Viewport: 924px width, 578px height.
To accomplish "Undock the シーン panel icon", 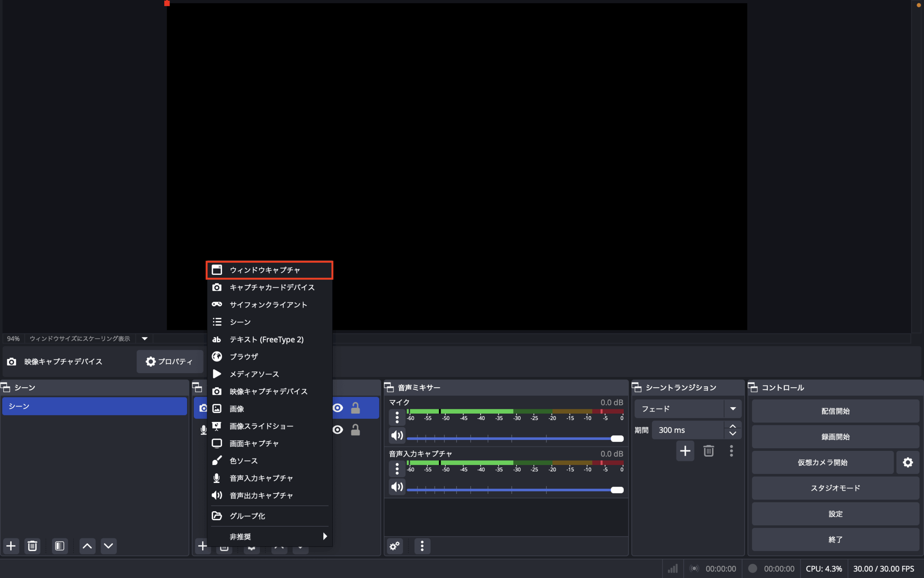I will click(x=6, y=388).
